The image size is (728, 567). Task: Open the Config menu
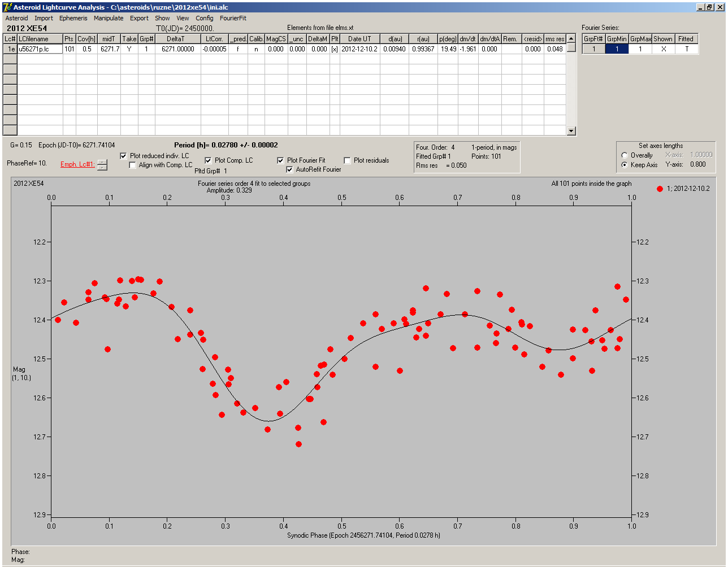[205, 18]
